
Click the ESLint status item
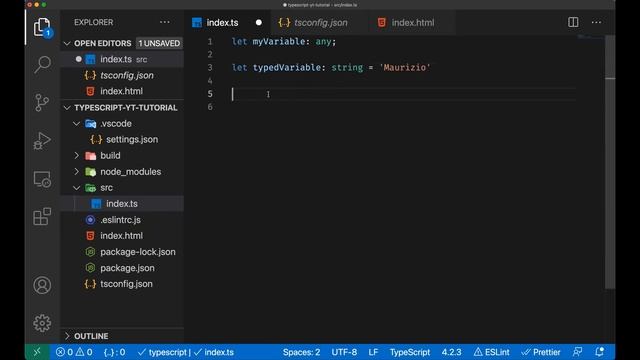(492, 352)
